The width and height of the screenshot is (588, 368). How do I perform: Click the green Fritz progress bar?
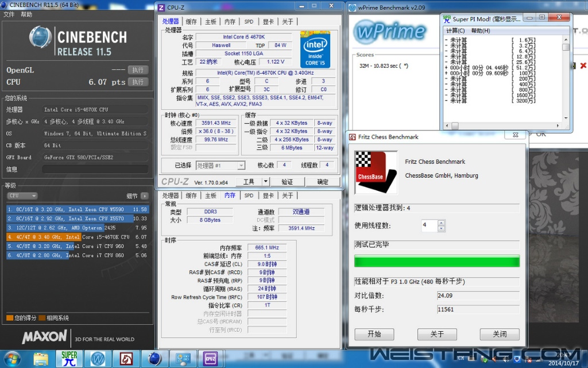(436, 261)
